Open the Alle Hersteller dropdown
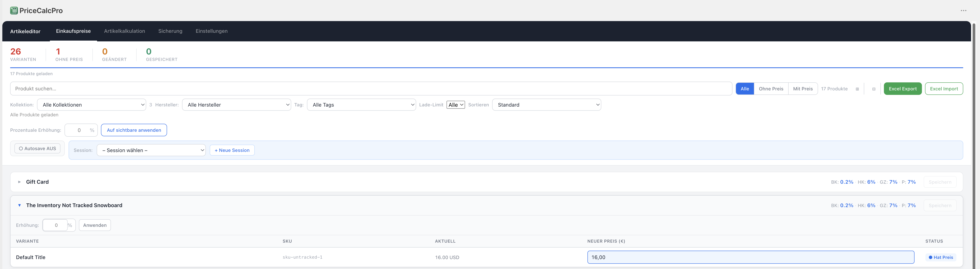980x269 pixels. click(x=237, y=105)
